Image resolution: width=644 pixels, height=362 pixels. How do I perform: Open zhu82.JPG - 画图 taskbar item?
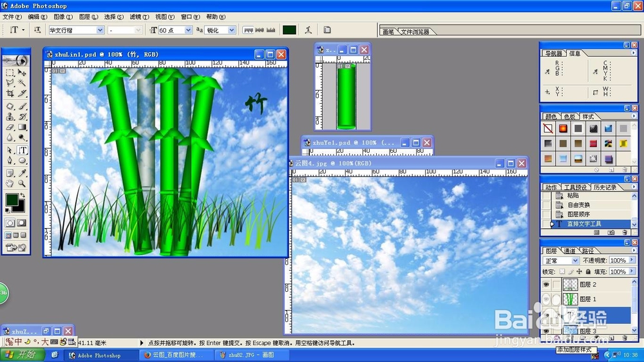click(251, 355)
